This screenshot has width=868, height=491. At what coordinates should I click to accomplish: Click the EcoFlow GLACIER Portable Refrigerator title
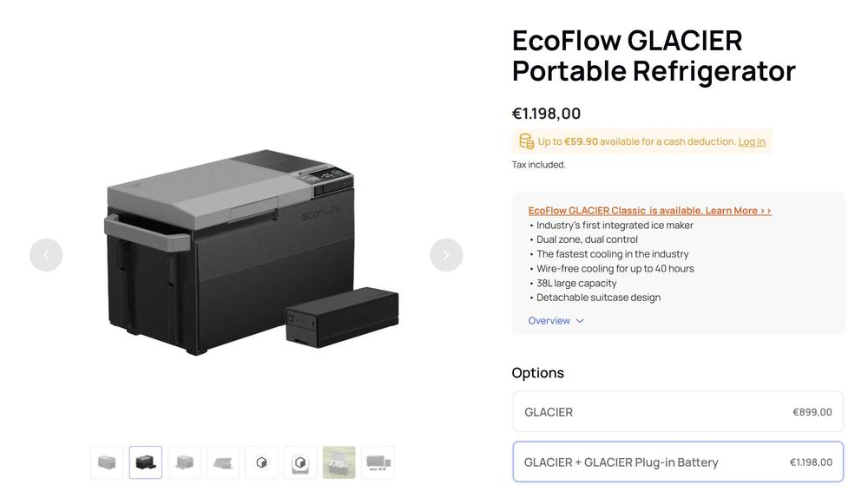click(654, 56)
